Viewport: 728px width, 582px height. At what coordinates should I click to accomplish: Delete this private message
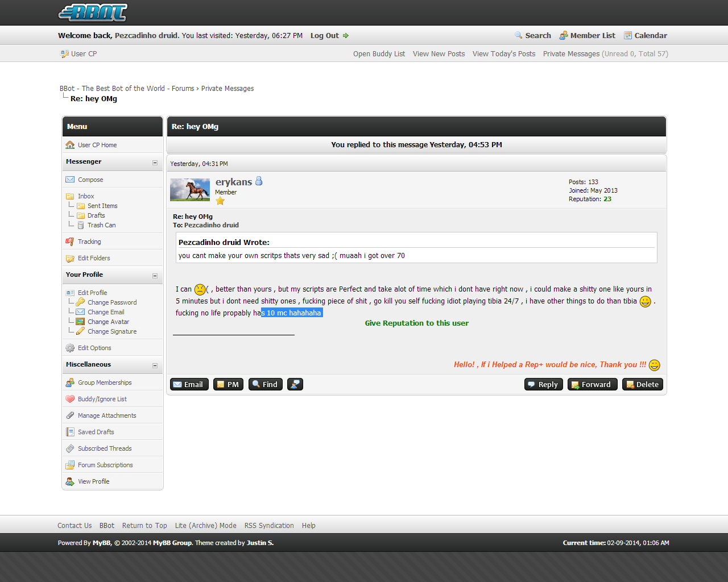pyautogui.click(x=642, y=384)
